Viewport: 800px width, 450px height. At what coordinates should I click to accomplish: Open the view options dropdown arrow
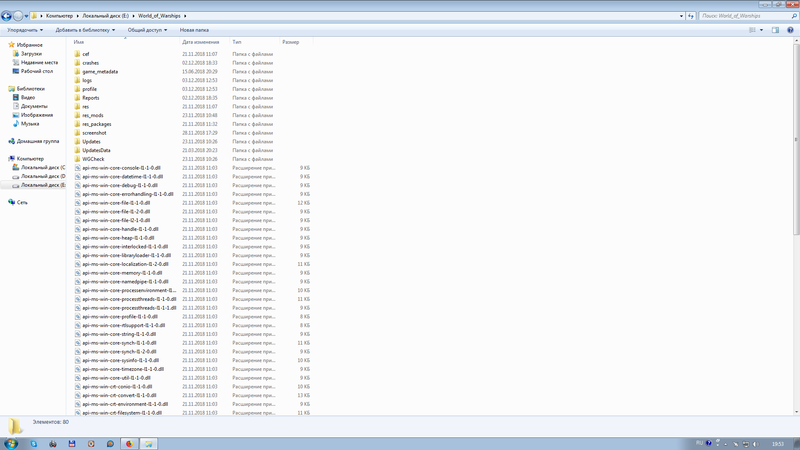point(761,30)
